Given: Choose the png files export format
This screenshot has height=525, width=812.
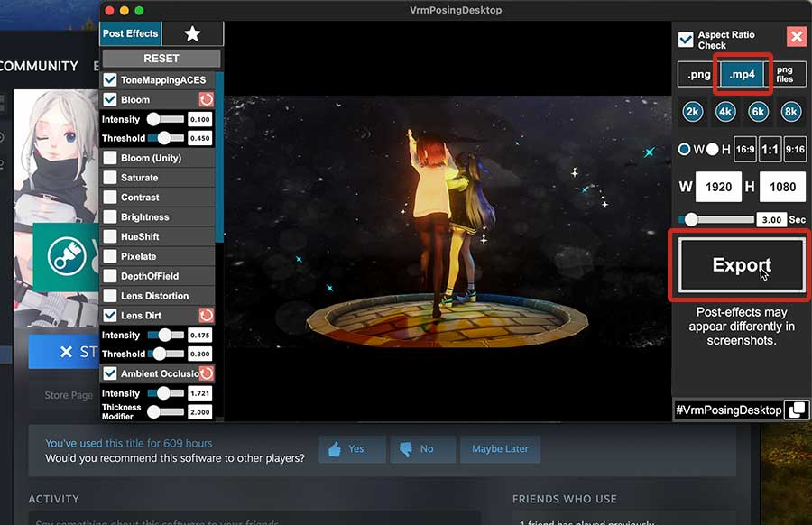Looking at the screenshot, I should pyautogui.click(x=785, y=75).
